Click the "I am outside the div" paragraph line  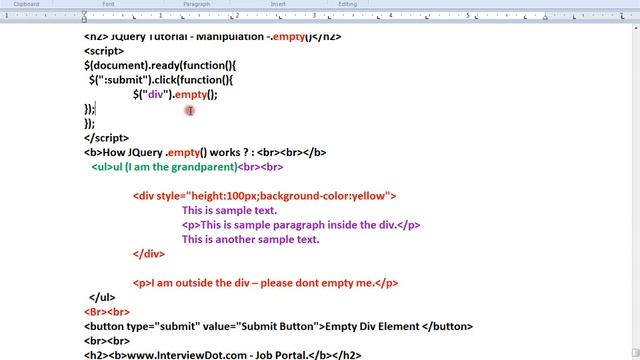(x=266, y=283)
